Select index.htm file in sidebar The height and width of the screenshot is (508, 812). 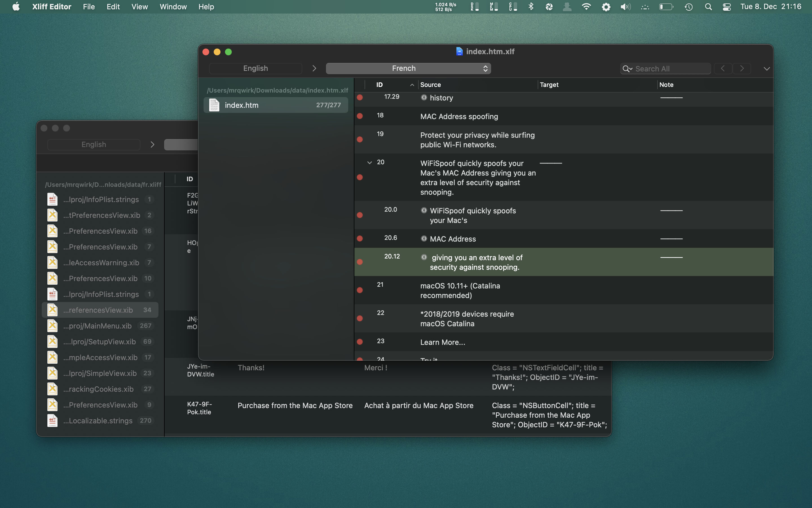click(276, 105)
